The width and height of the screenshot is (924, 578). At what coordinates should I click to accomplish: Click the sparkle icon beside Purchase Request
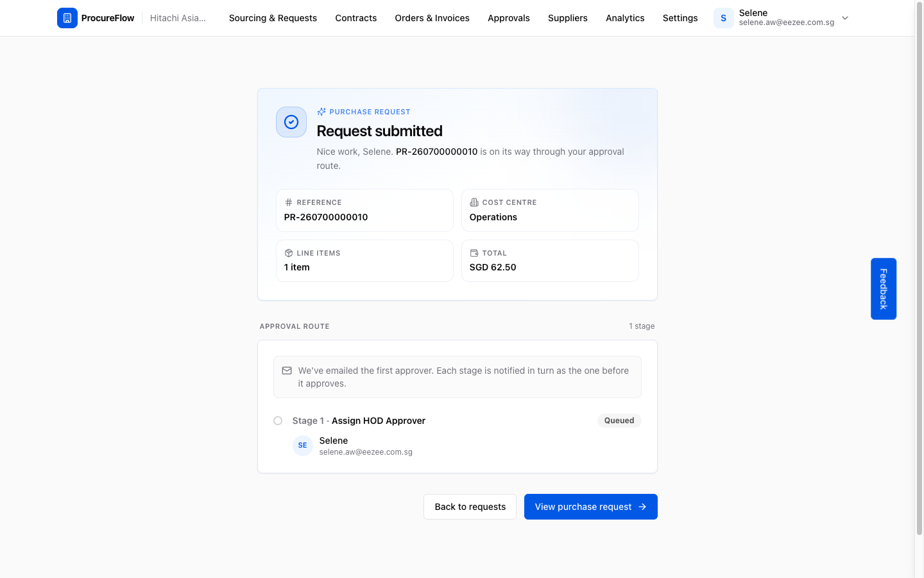pyautogui.click(x=321, y=112)
